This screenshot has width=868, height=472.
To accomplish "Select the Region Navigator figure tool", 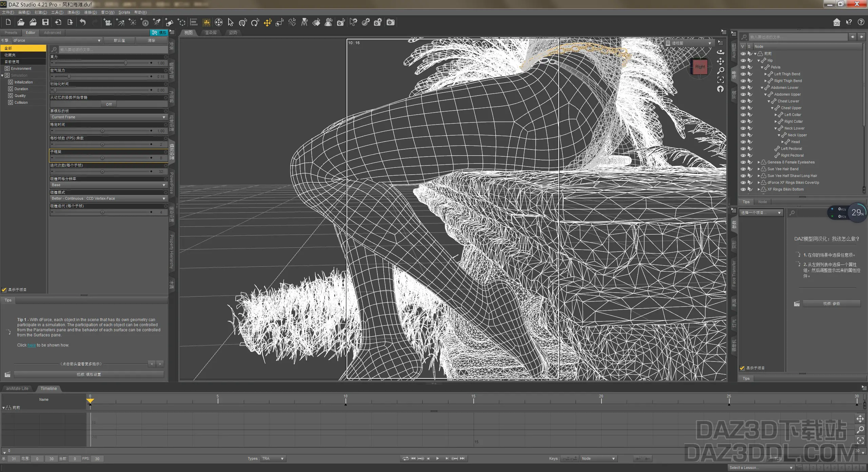I will point(329,22).
